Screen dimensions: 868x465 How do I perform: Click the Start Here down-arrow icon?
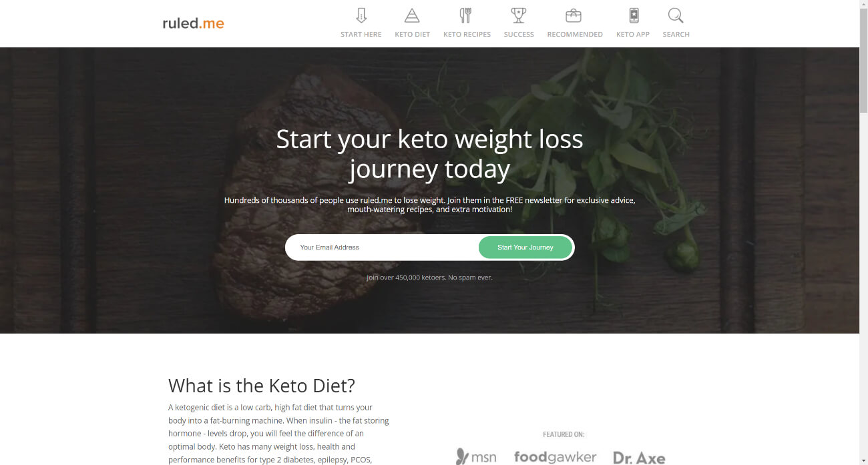361,15
